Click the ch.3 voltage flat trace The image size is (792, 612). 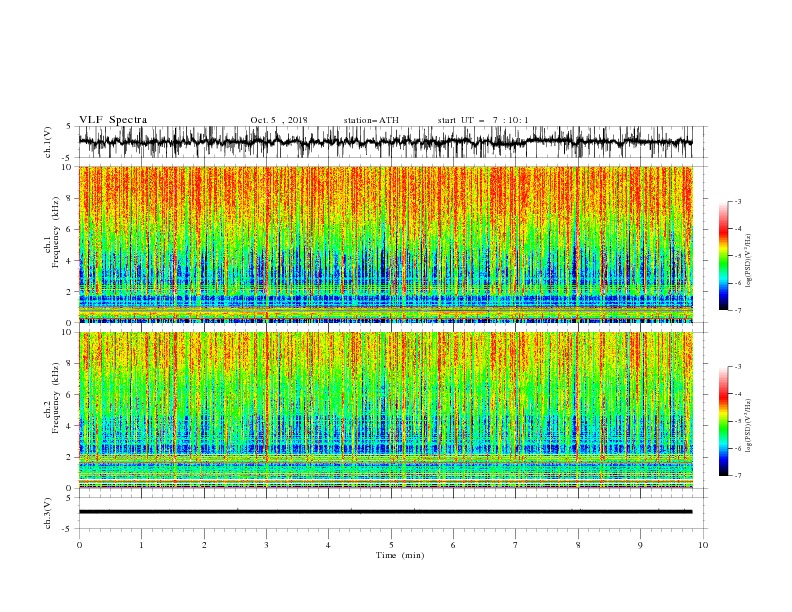click(x=386, y=512)
